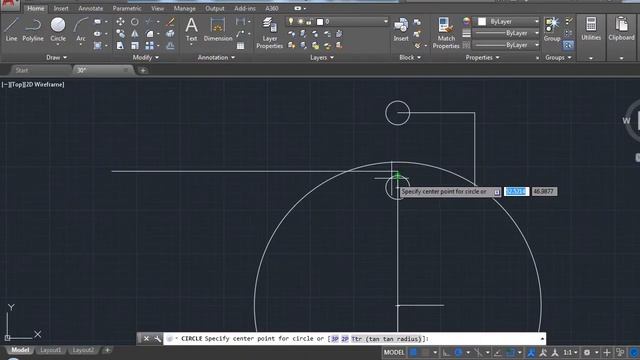Select the Arc tool

81,29
